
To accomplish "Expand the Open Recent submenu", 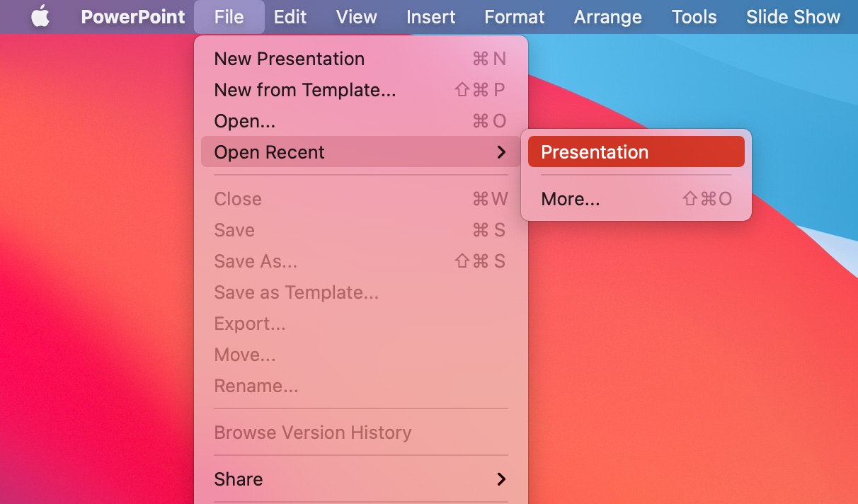I will point(361,152).
